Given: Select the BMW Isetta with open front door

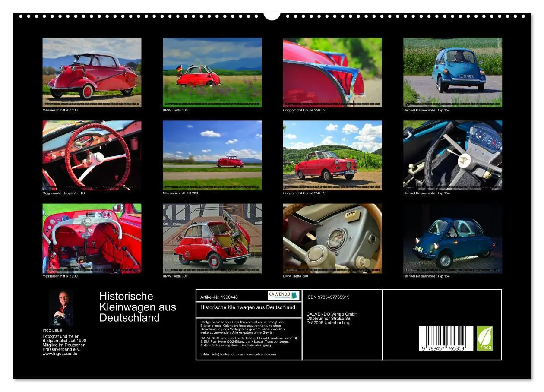Looking at the screenshot, I should pyautogui.click(x=212, y=238).
